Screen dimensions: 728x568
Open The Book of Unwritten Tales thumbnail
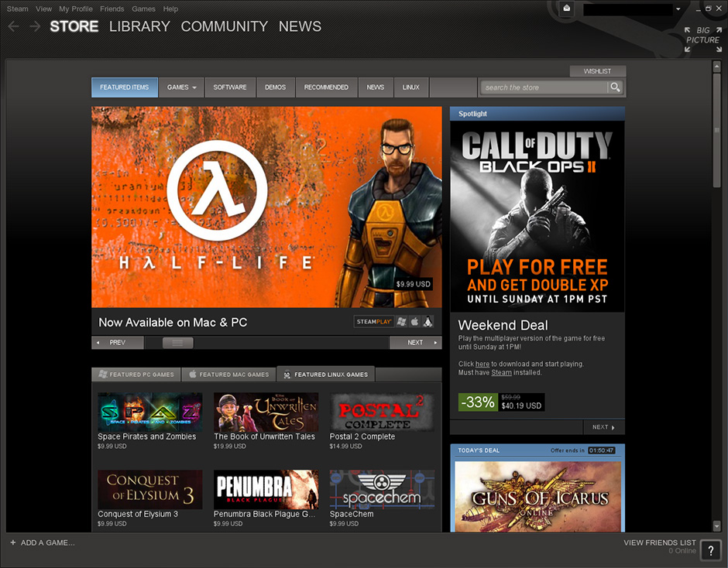click(x=266, y=412)
